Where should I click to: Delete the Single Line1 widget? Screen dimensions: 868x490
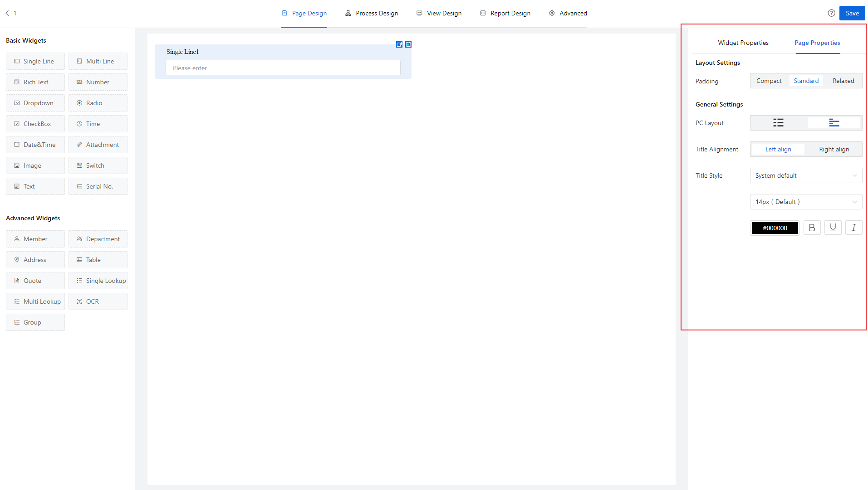coord(408,44)
